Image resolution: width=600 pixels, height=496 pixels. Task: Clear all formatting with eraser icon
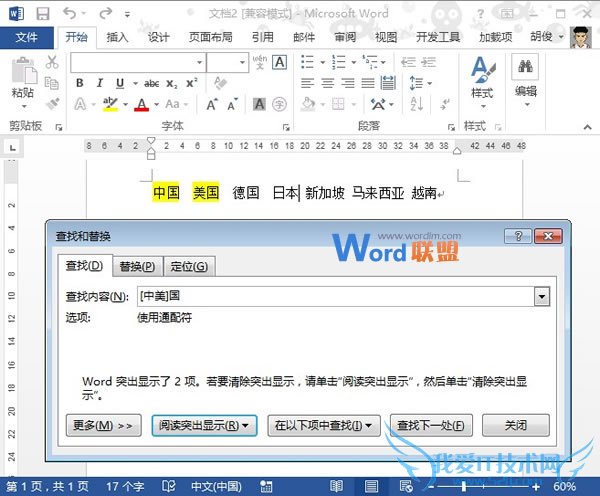[x=220, y=83]
